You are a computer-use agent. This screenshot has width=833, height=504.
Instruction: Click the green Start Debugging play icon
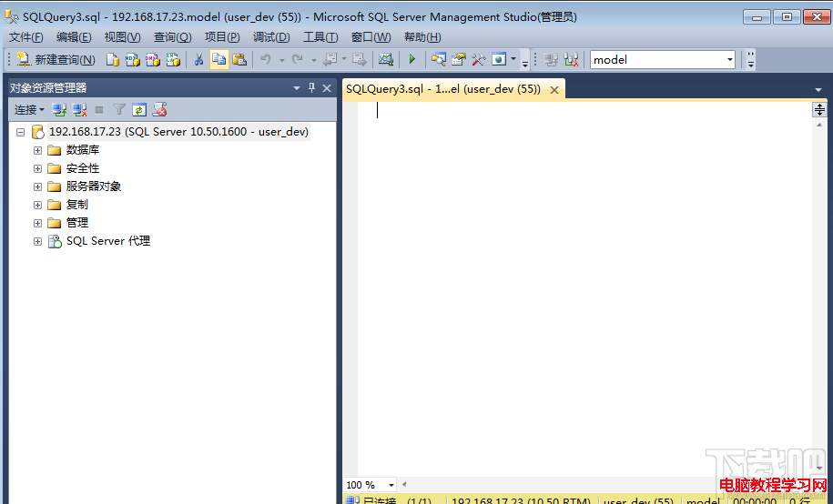coord(412,59)
